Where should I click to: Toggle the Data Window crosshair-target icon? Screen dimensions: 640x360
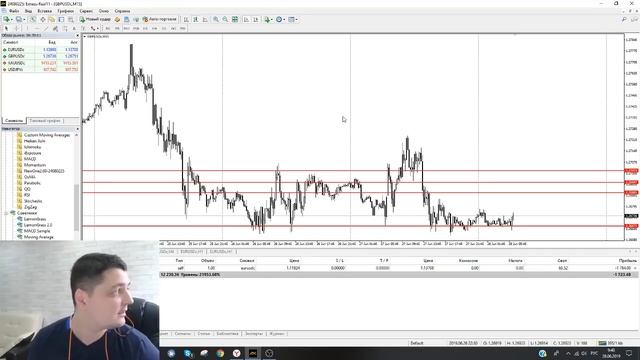pyautogui.click(x=42, y=19)
